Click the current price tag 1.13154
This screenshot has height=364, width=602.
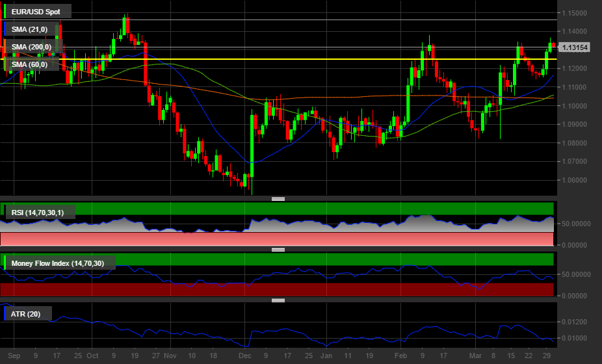[575, 47]
